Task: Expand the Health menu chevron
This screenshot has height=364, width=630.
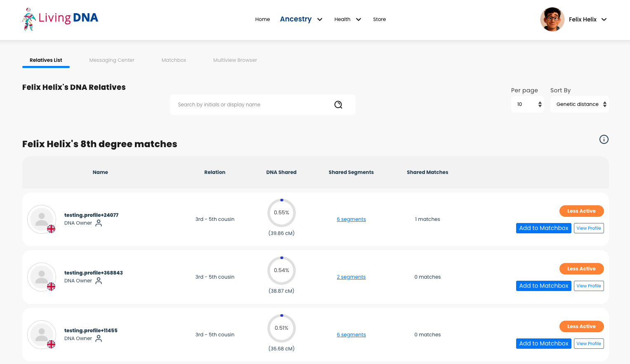Action: click(359, 19)
